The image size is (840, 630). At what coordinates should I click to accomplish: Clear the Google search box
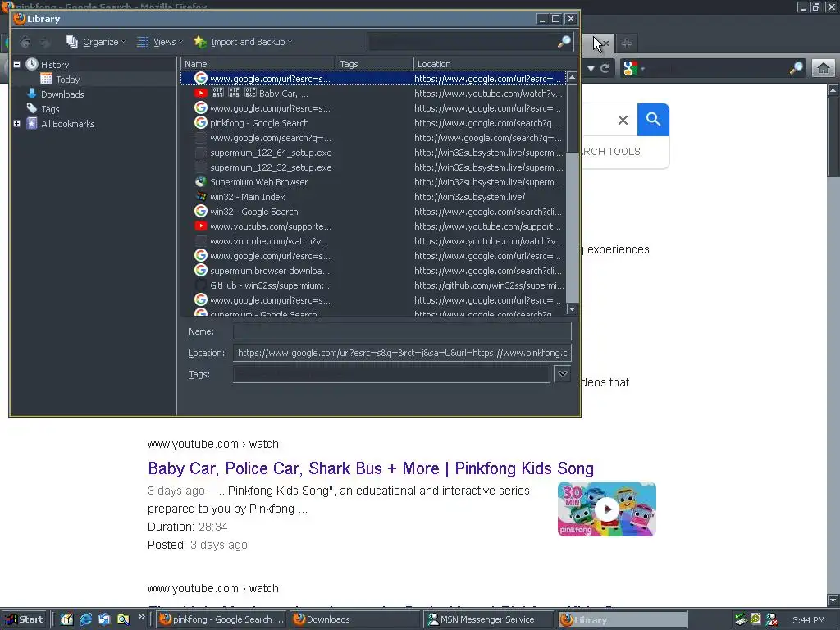pos(623,120)
